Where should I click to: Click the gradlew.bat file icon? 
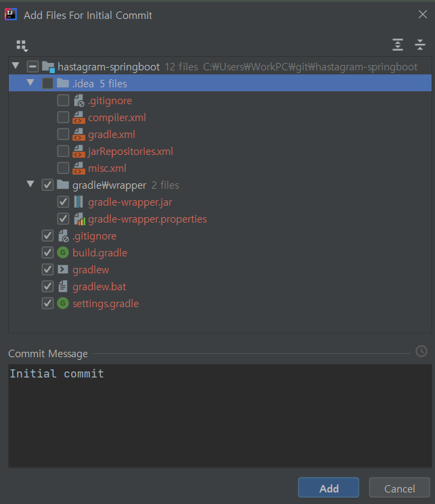click(63, 286)
